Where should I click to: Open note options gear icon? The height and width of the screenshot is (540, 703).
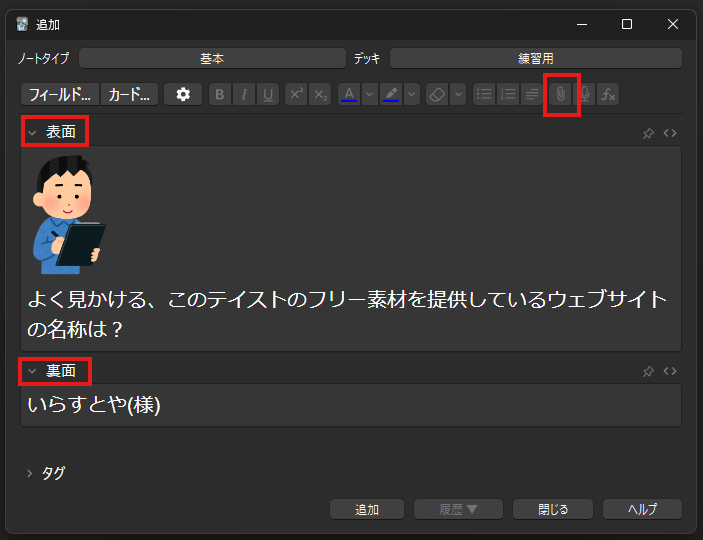183,94
